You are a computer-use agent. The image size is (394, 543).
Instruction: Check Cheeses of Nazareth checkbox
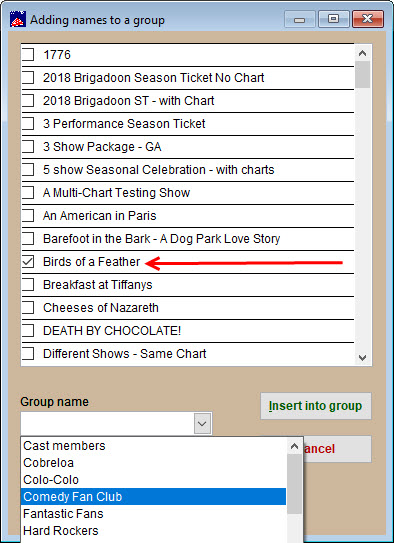pyautogui.click(x=28, y=308)
